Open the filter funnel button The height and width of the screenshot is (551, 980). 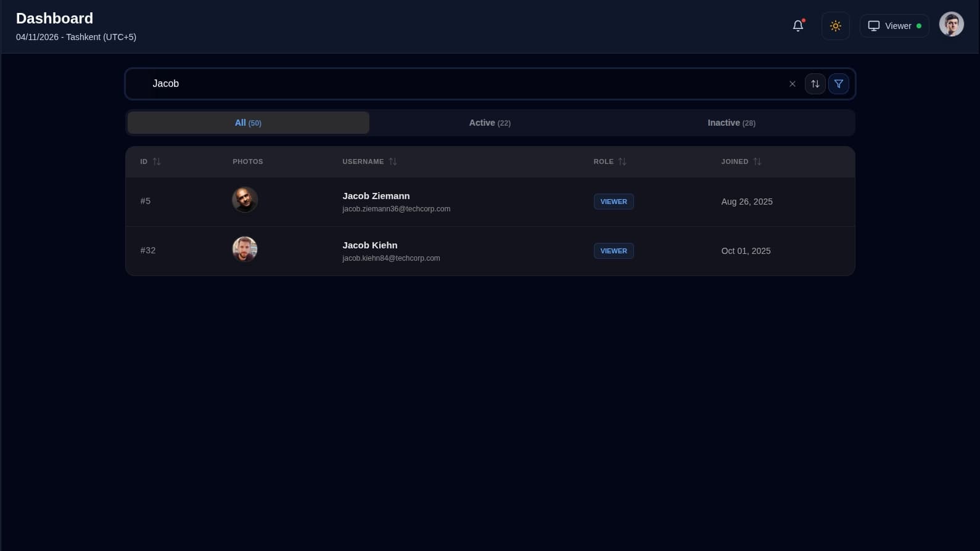tap(838, 84)
